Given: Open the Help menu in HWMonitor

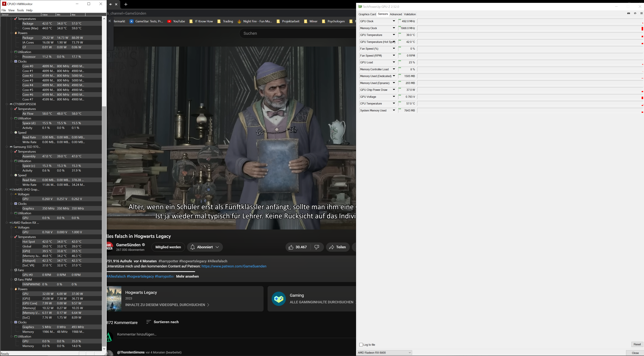Looking at the screenshot, I should 29,10.
